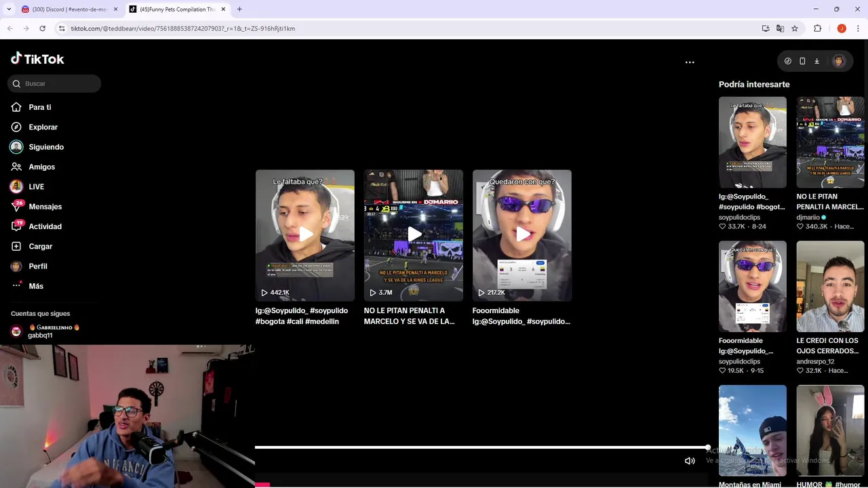This screenshot has height=488, width=868.
Task: Open the Explorar page
Action: [43, 127]
